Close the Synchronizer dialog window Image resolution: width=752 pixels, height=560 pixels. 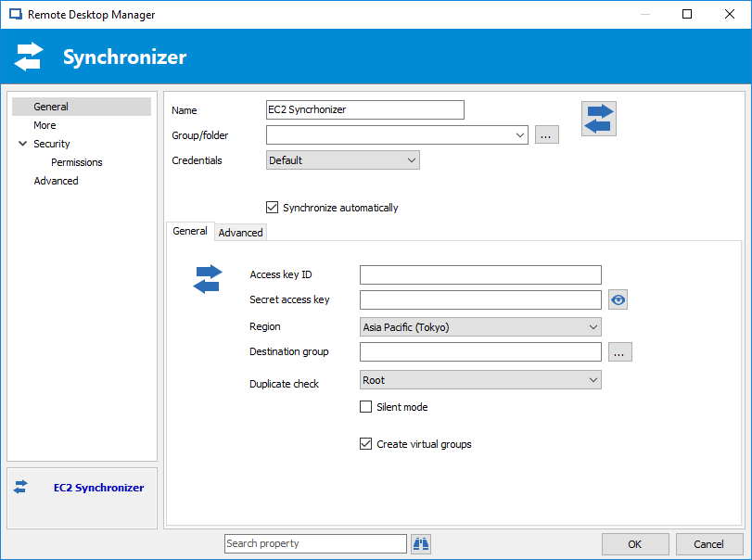[730, 15]
